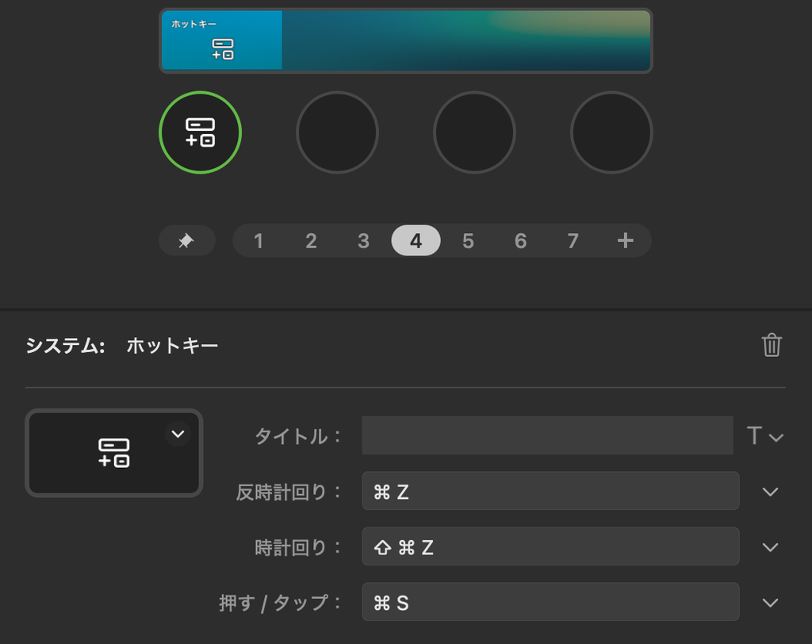Viewport: 812px width, 644px height.
Task: Open the title text style T dropdown
Action: point(764,435)
